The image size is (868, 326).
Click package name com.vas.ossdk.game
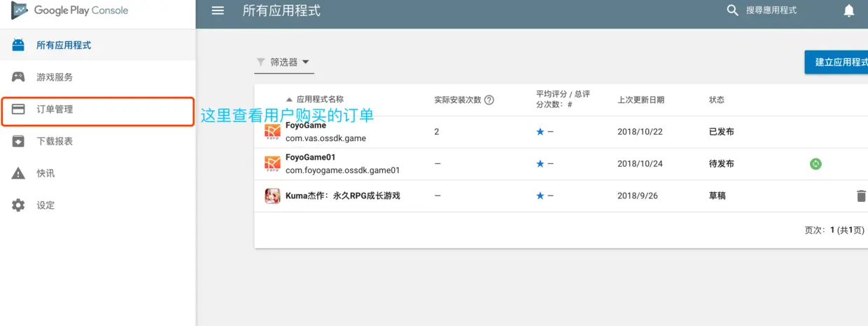[x=325, y=138]
